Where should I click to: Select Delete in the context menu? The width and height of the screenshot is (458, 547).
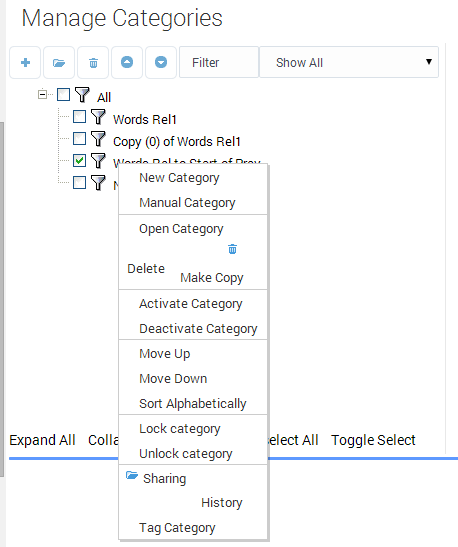146,269
